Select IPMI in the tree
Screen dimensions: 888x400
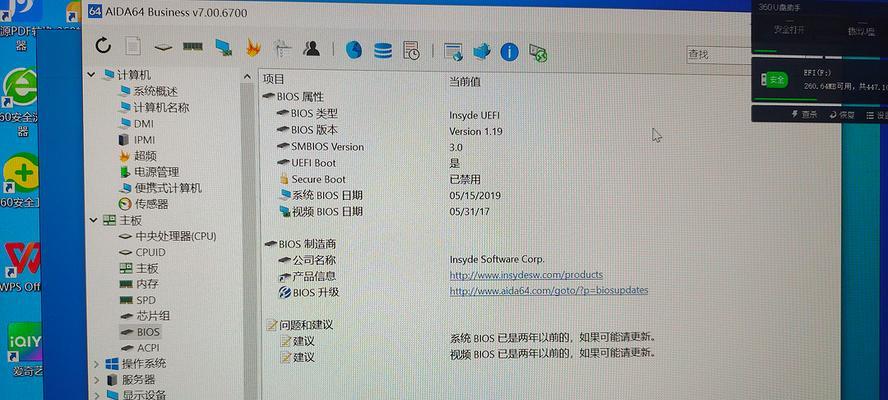tap(138, 139)
